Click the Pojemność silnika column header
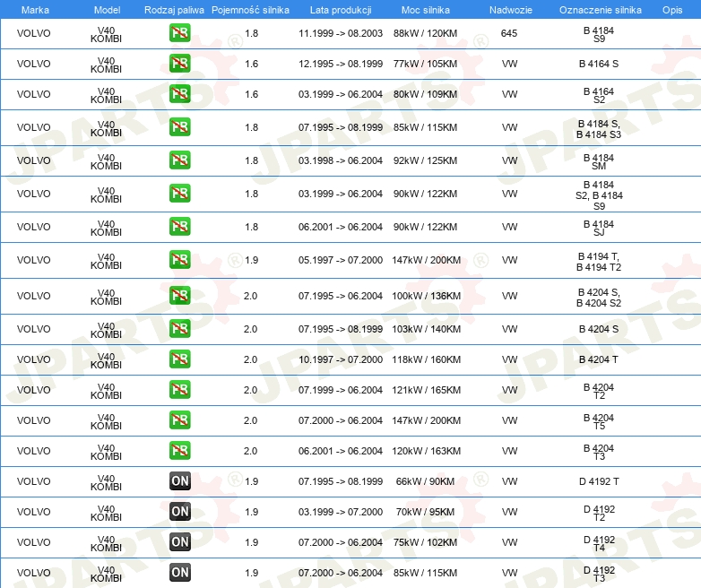701x588 pixels. click(x=250, y=10)
